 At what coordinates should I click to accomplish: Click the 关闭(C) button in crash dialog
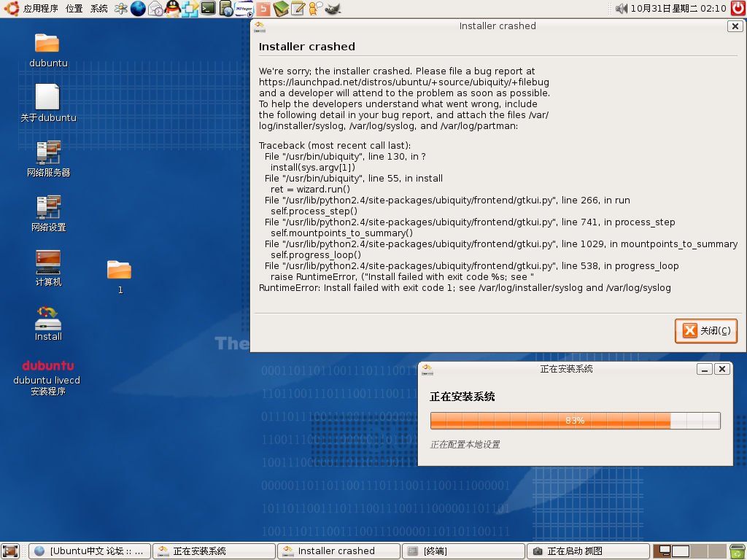click(x=706, y=330)
